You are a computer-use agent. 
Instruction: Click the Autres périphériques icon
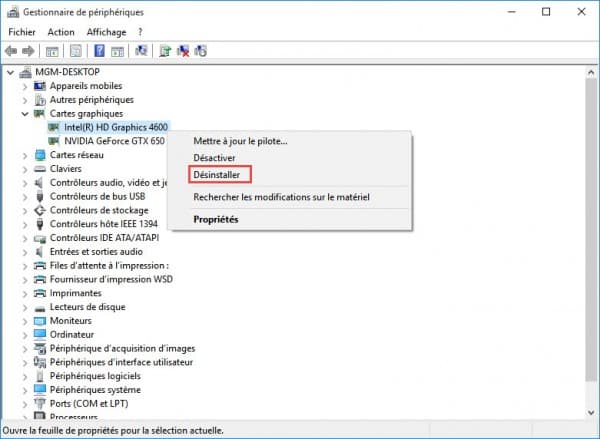tap(40, 100)
